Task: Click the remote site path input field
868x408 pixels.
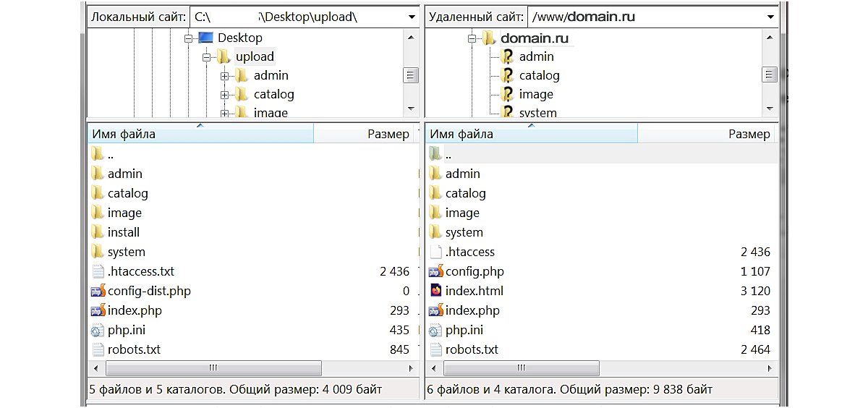Action: coord(644,17)
